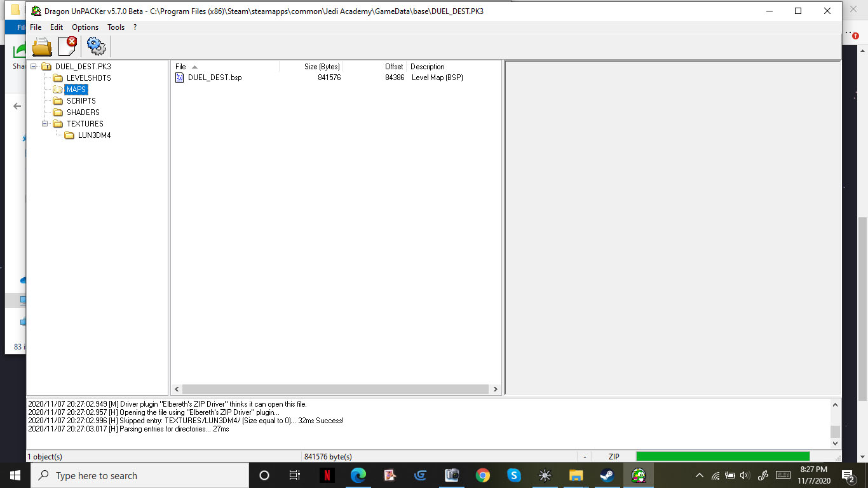Open the File menu
The height and width of the screenshot is (488, 868).
[36, 27]
